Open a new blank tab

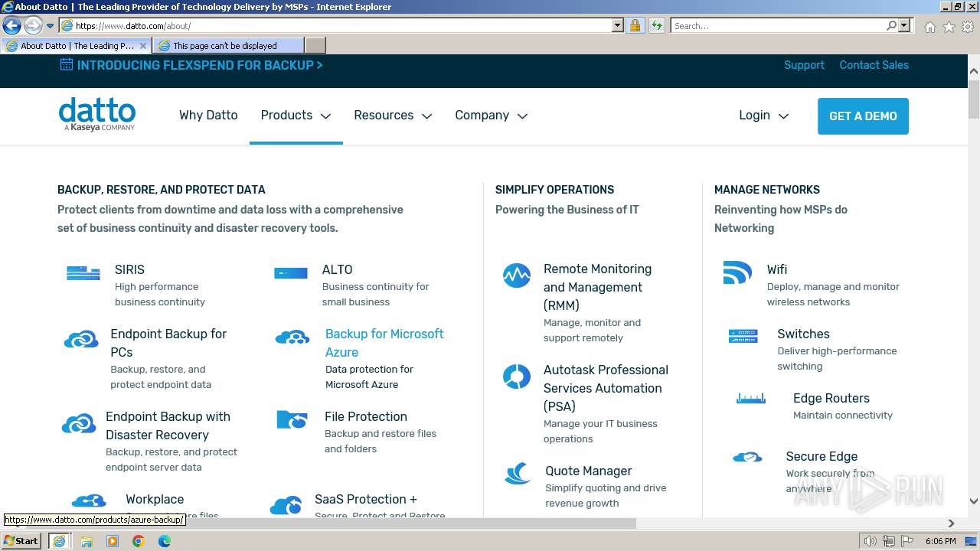[x=315, y=46]
